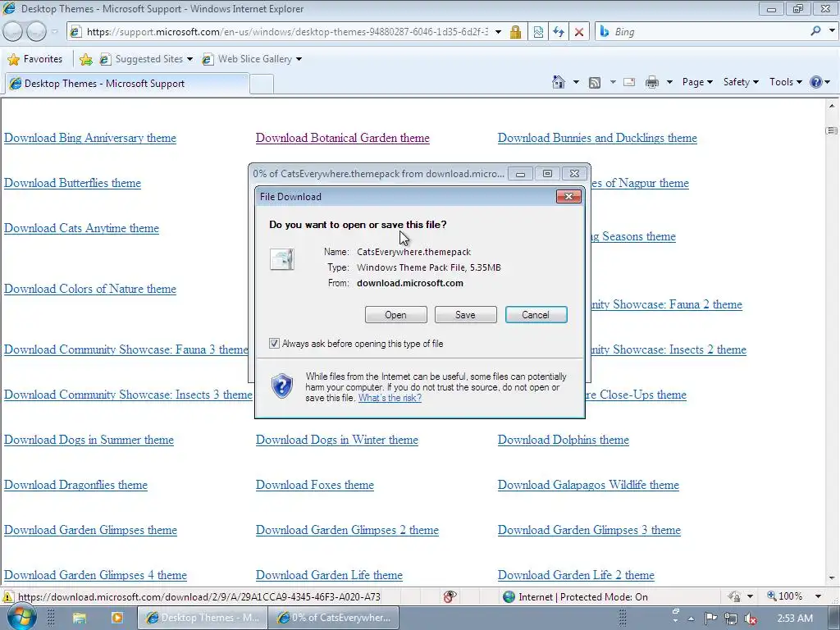
Task: Switch to CatsEverywhere download taskbar button
Action: 333,618
